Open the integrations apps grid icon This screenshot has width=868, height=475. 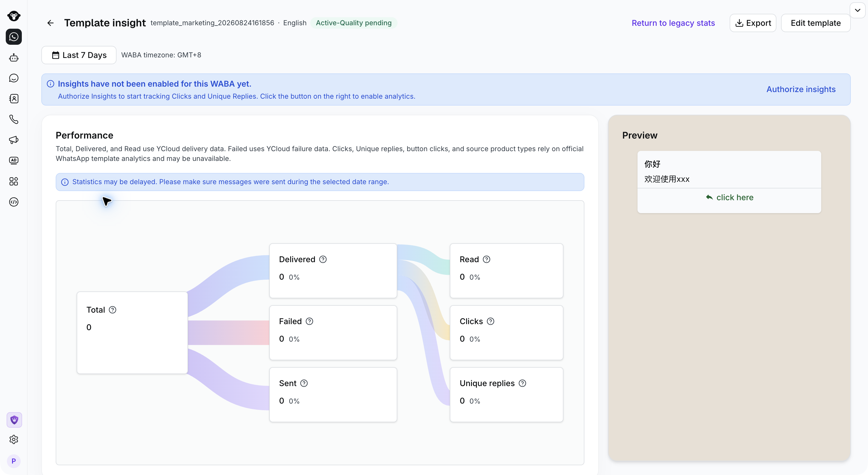pyautogui.click(x=14, y=182)
